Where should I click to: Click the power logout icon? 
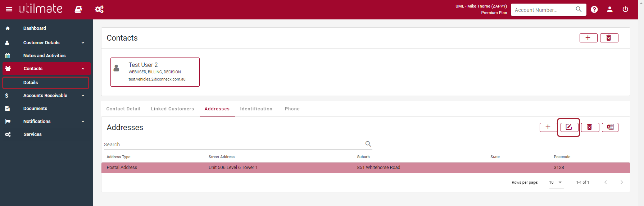pos(625,9)
